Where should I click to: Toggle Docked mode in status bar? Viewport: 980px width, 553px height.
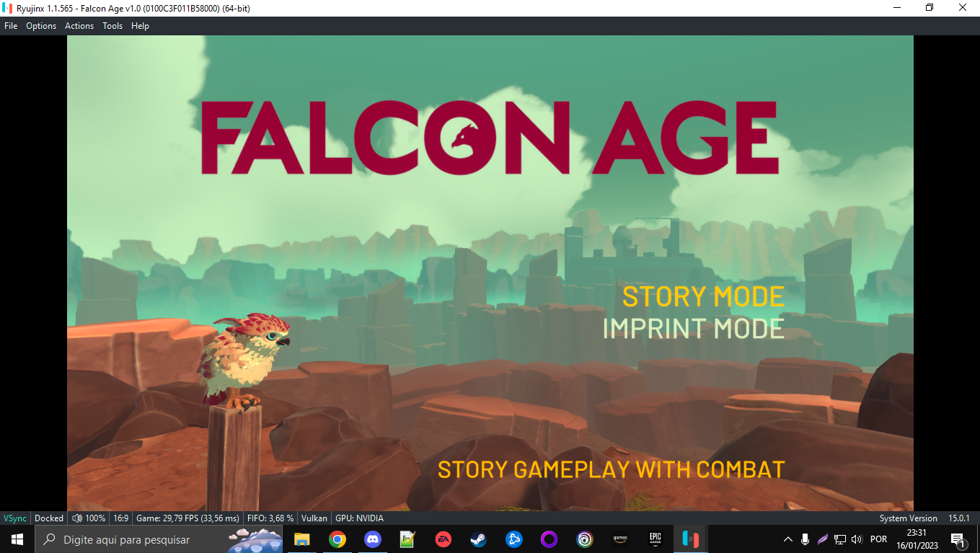pos(49,518)
